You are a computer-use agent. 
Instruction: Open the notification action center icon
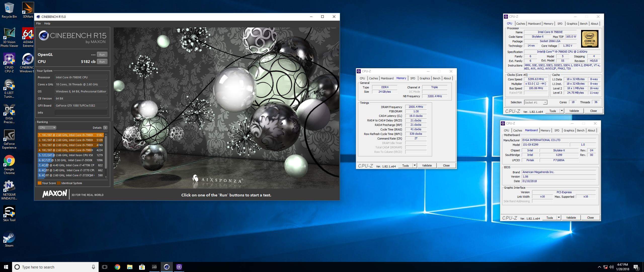click(x=636, y=267)
